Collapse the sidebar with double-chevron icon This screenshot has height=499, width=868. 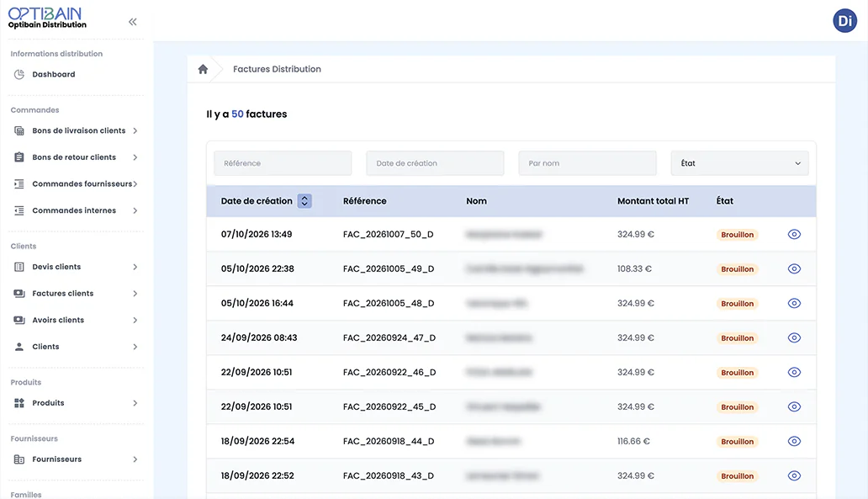[132, 22]
